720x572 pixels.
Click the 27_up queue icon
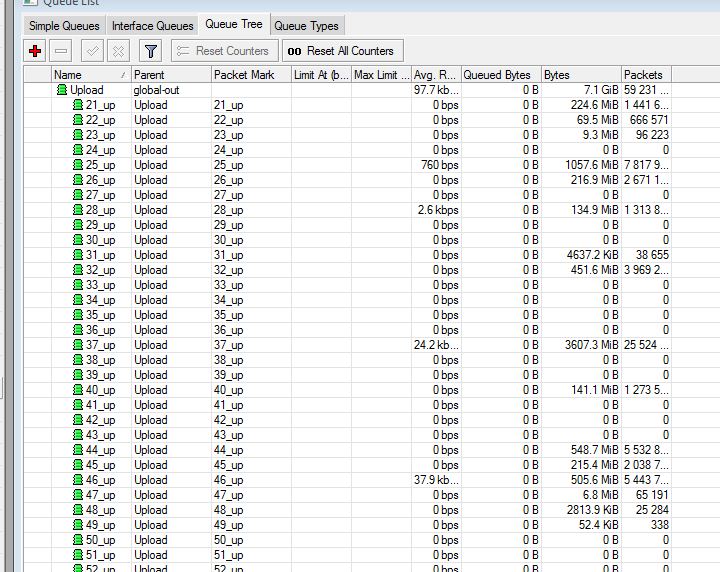pyautogui.click(x=78, y=195)
